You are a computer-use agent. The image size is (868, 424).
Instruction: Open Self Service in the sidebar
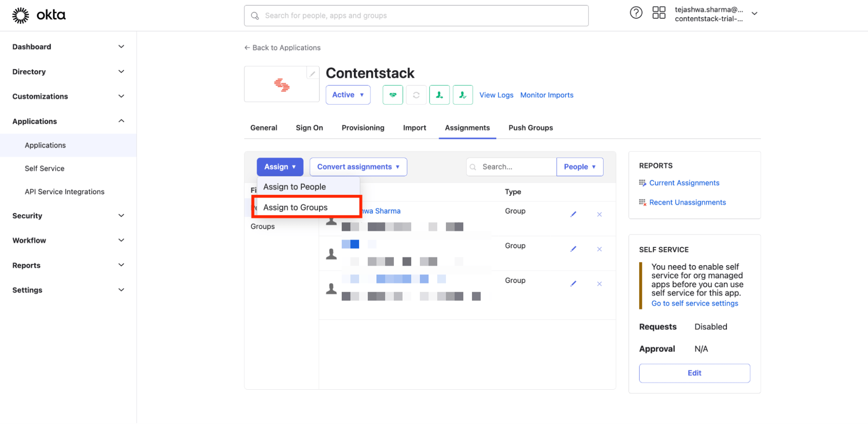(45, 169)
